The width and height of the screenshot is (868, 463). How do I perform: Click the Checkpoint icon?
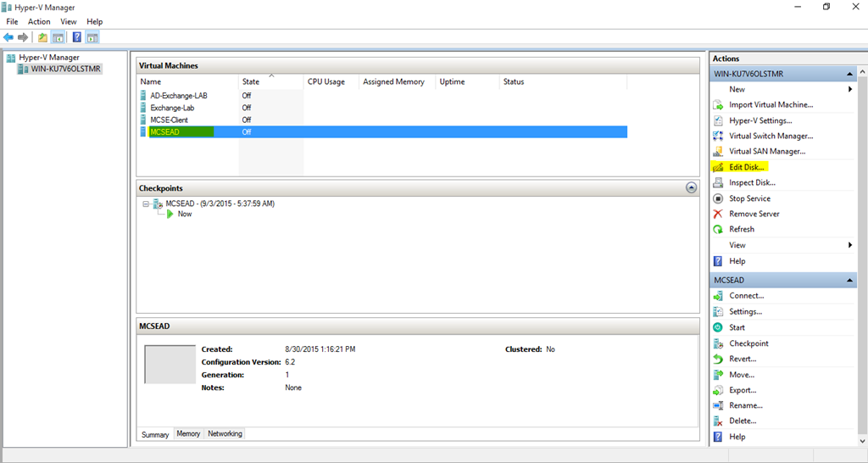[x=718, y=343]
